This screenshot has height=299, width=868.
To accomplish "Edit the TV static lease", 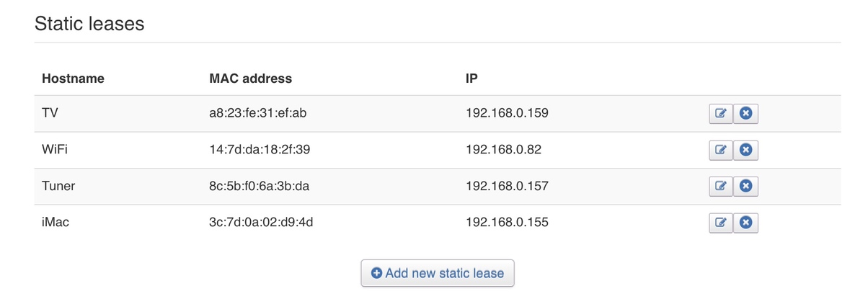I will [x=720, y=114].
